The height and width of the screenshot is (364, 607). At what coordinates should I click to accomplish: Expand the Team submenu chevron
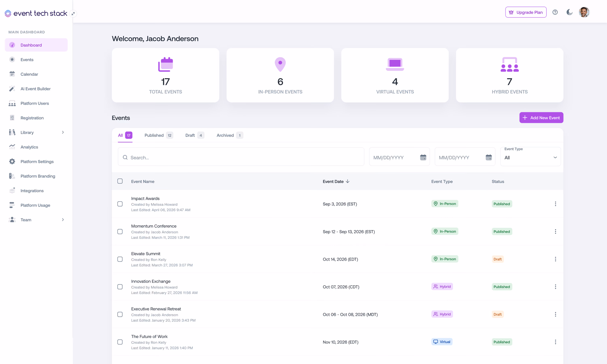point(63,220)
